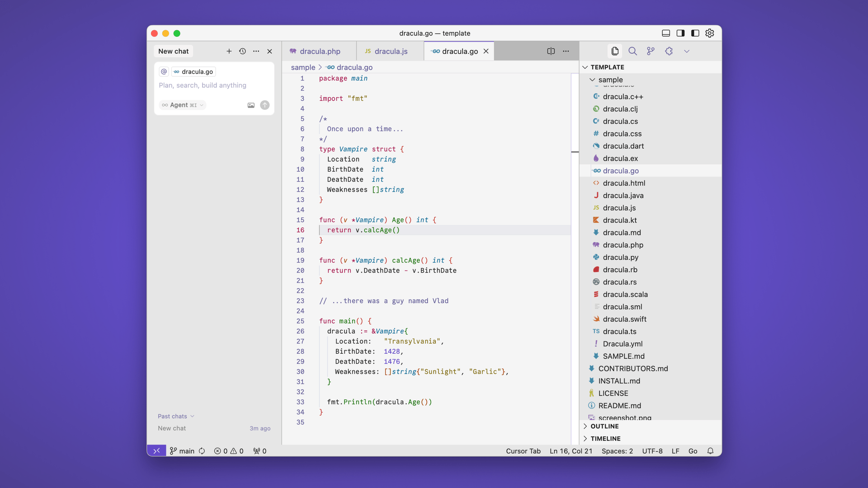Open CONTRIBUTORS.md file
The image size is (868, 488).
[651, 369]
